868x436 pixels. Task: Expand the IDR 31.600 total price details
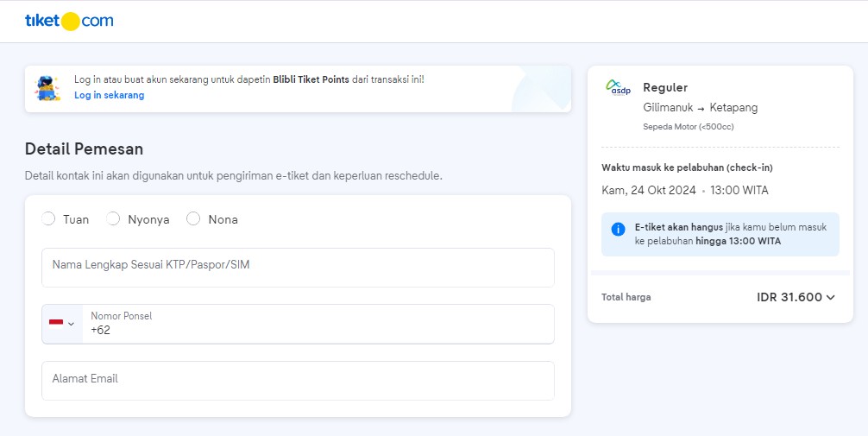[x=830, y=298]
